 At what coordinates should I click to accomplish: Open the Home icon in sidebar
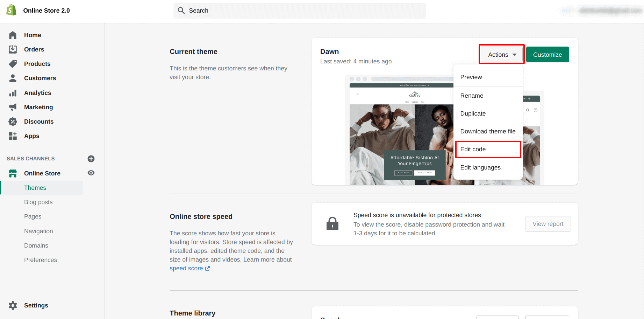(x=13, y=35)
